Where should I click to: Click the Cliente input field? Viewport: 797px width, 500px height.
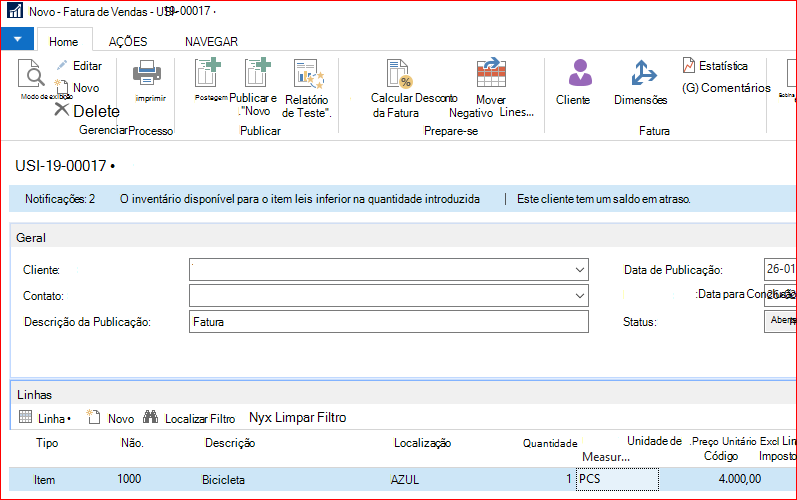[x=389, y=269]
